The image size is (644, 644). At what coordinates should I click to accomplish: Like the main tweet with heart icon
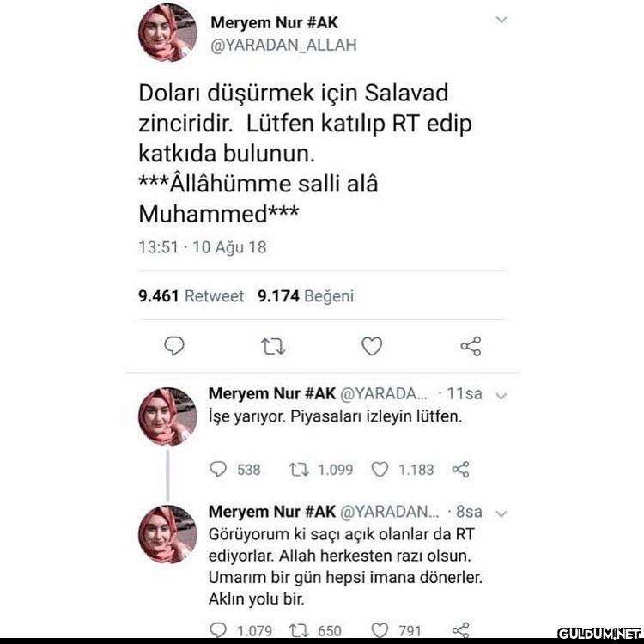tap(372, 346)
